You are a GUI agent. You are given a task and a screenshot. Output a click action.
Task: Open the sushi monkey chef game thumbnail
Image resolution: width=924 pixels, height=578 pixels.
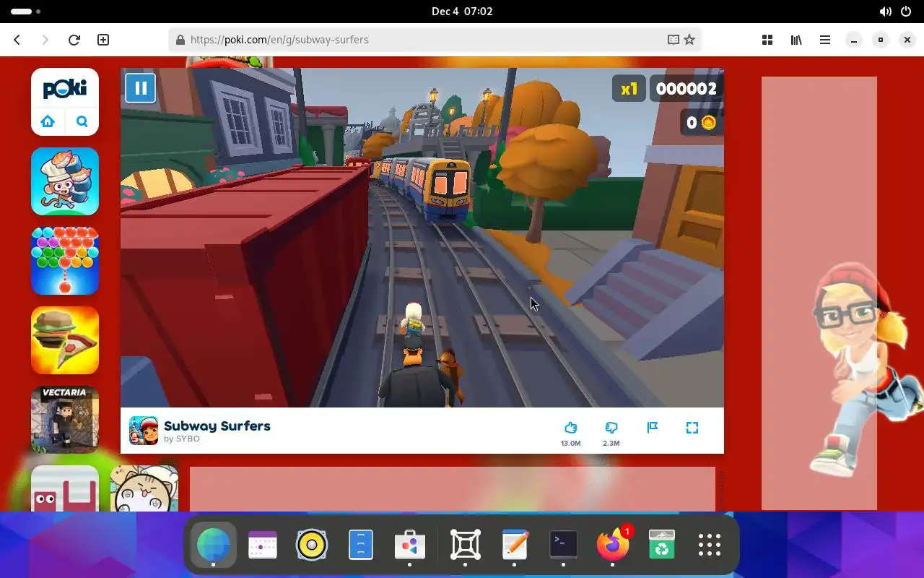(65, 181)
